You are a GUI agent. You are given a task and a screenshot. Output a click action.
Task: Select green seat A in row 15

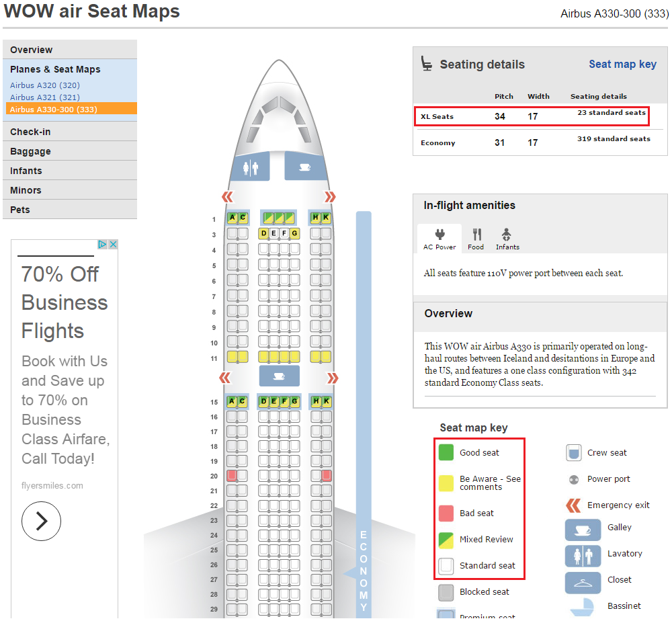(232, 402)
